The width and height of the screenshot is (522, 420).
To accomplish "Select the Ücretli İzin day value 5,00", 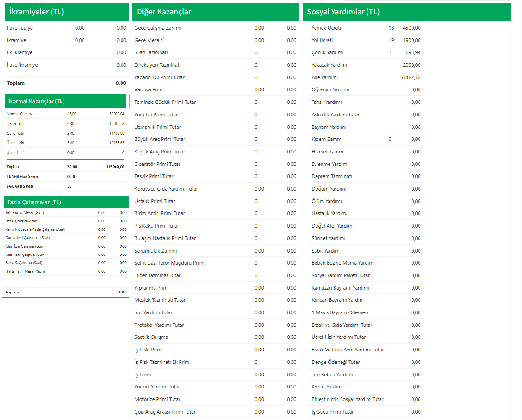I will 71,143.
